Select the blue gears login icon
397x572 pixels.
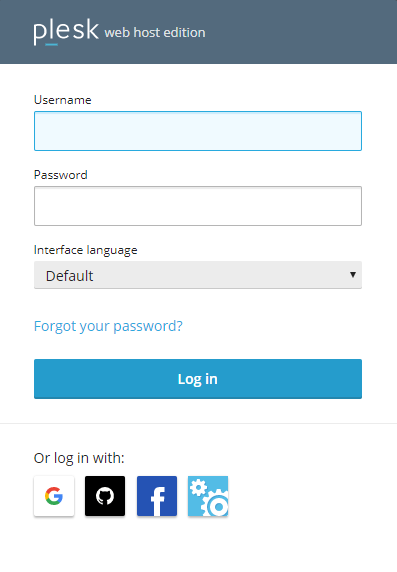coord(208,496)
